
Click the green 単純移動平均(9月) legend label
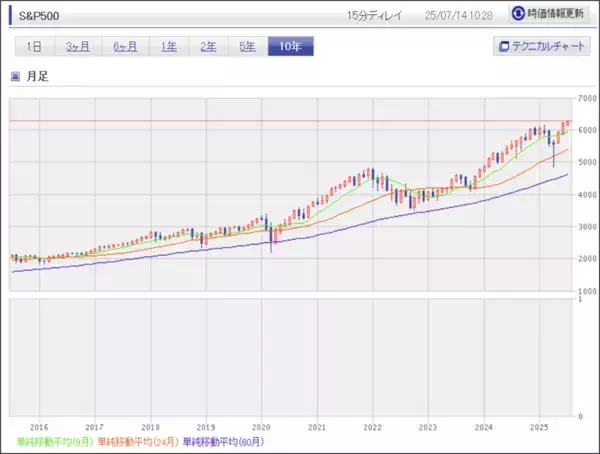(54, 440)
